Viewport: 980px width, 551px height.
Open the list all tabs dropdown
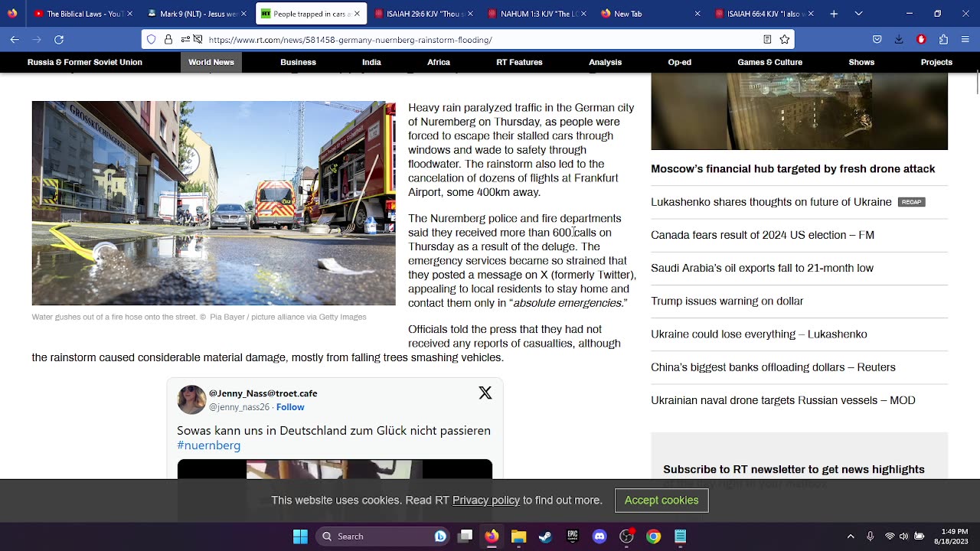858,14
